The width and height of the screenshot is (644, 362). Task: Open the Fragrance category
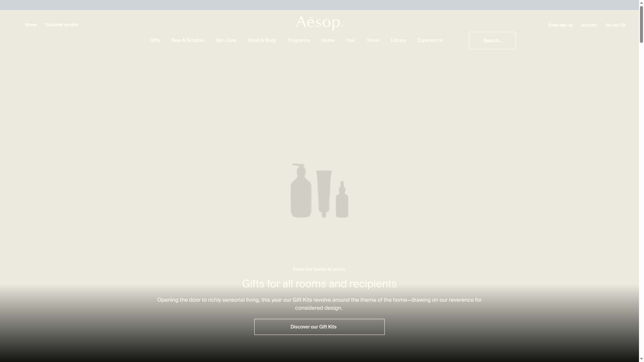tap(298, 40)
